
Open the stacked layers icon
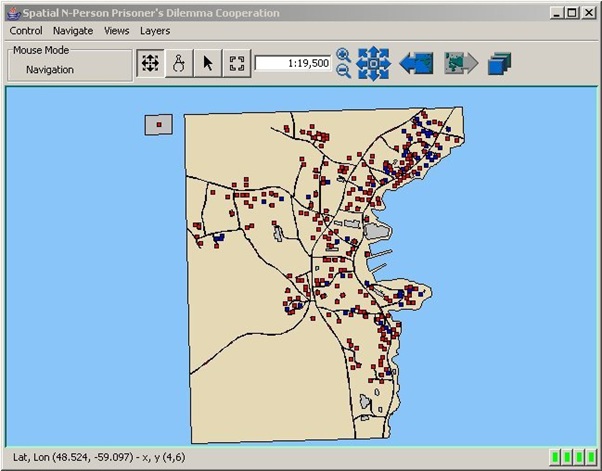point(499,63)
